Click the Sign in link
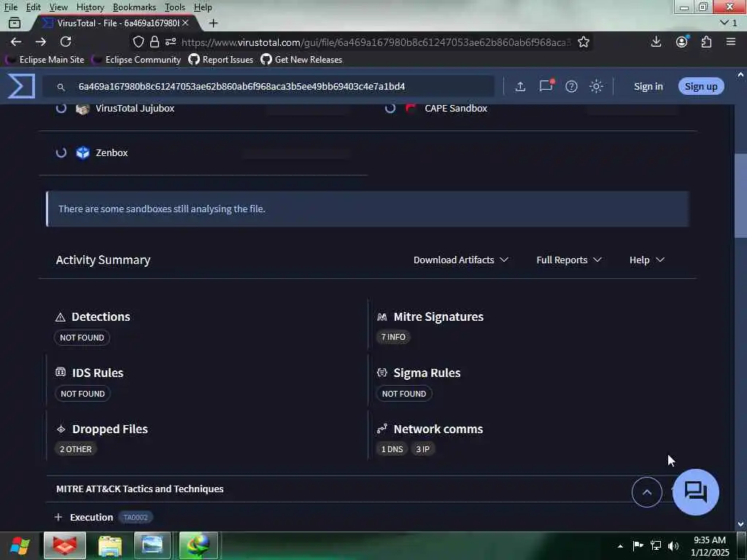Image resolution: width=747 pixels, height=560 pixels. pyautogui.click(x=648, y=86)
